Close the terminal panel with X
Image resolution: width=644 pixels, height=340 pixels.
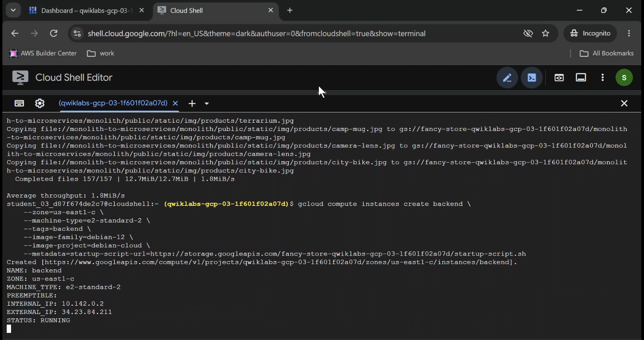[x=624, y=103]
